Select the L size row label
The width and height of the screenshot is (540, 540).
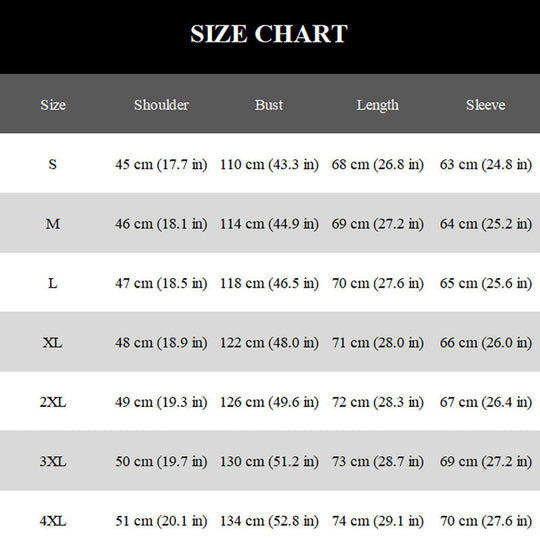pyautogui.click(x=53, y=283)
